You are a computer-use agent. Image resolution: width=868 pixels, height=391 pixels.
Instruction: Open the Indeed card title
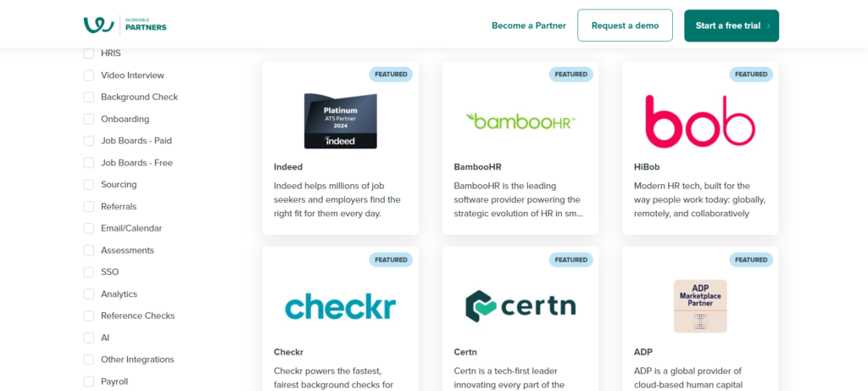tap(288, 167)
